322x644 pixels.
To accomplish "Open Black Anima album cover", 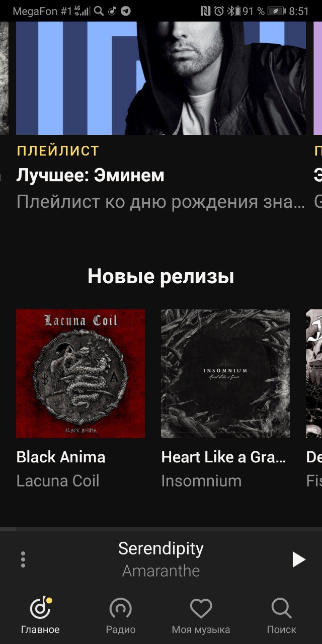I will tap(80, 373).
